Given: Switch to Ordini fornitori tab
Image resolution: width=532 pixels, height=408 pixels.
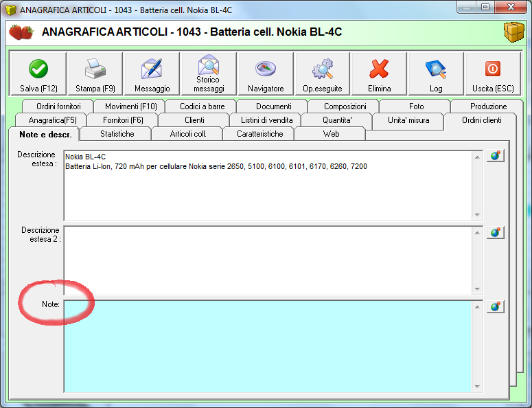Looking at the screenshot, I should (x=58, y=106).
